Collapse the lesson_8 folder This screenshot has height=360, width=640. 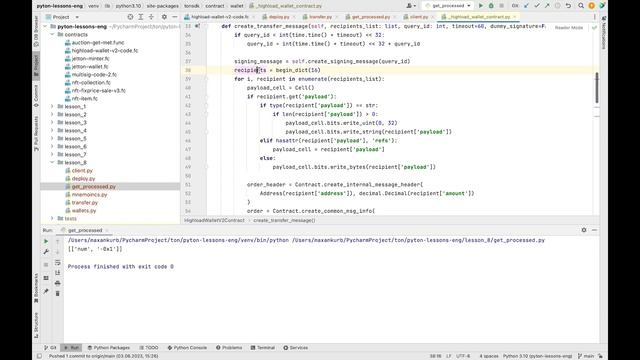[x=52, y=162]
